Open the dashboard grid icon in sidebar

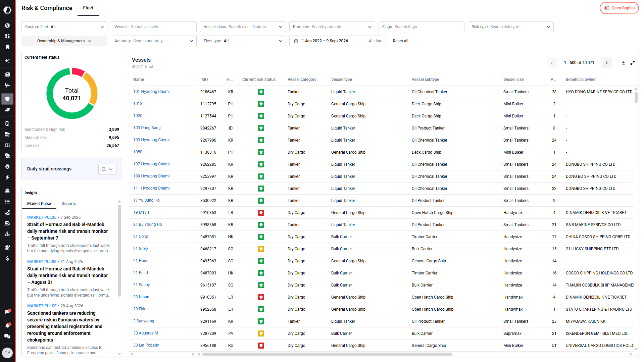click(7, 36)
